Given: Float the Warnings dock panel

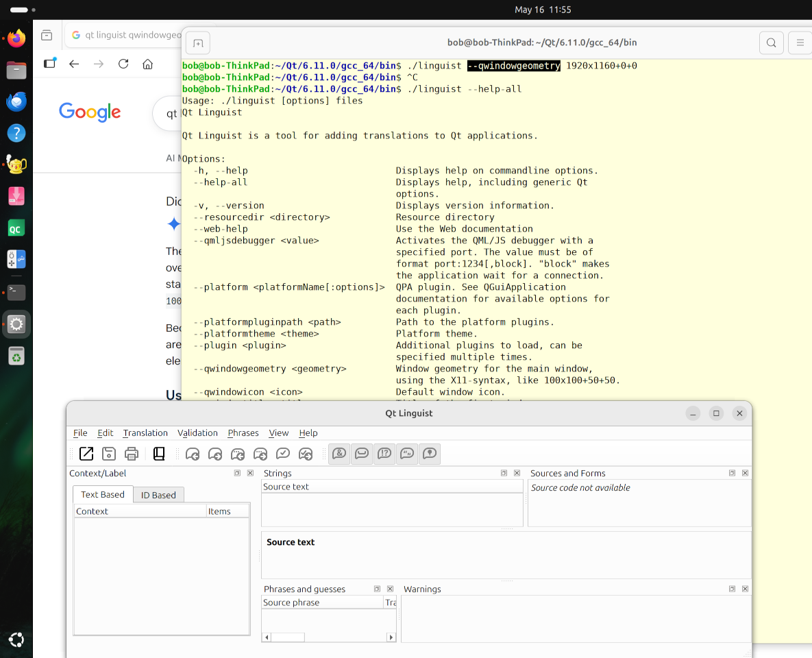Looking at the screenshot, I should click(732, 589).
